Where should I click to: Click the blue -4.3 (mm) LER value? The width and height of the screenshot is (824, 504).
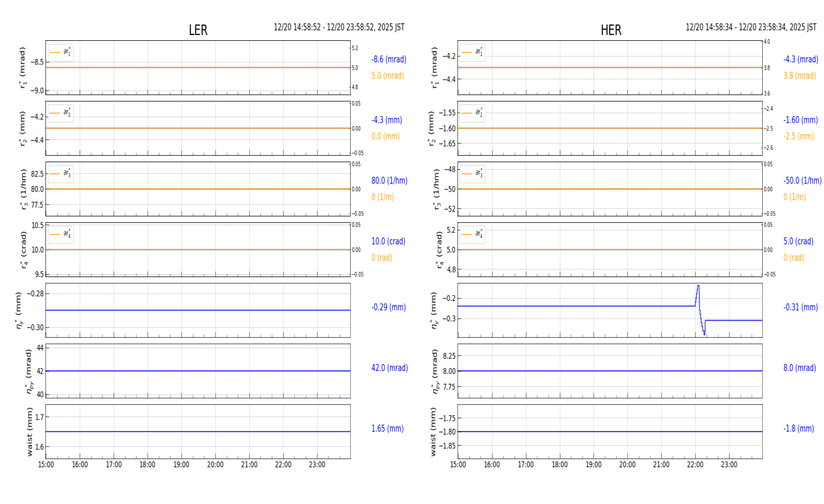pyautogui.click(x=386, y=120)
